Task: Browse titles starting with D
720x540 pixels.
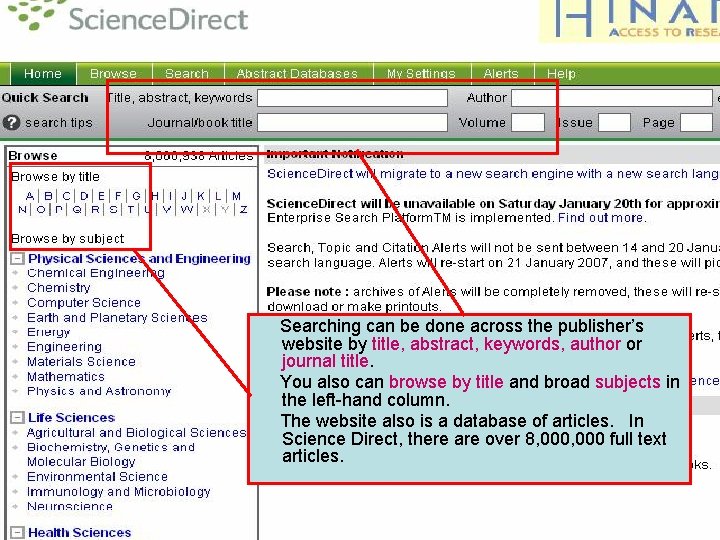Action: click(x=84, y=196)
